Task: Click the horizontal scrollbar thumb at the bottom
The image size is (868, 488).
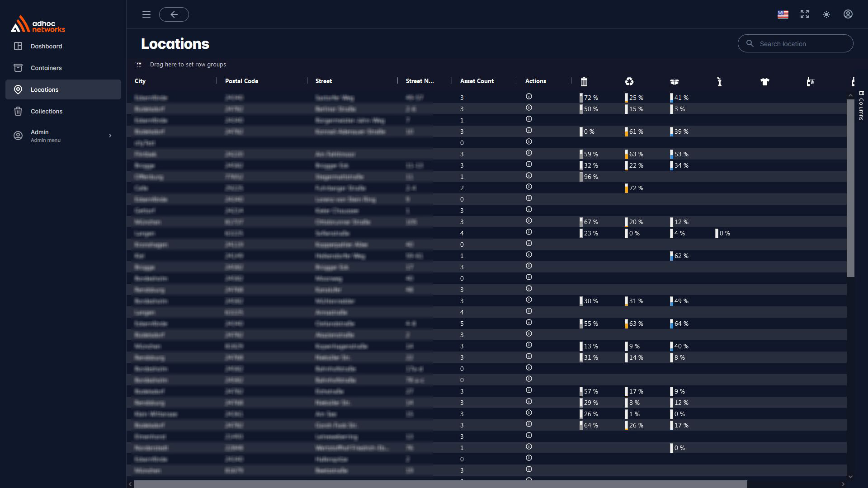Action: [x=441, y=484]
